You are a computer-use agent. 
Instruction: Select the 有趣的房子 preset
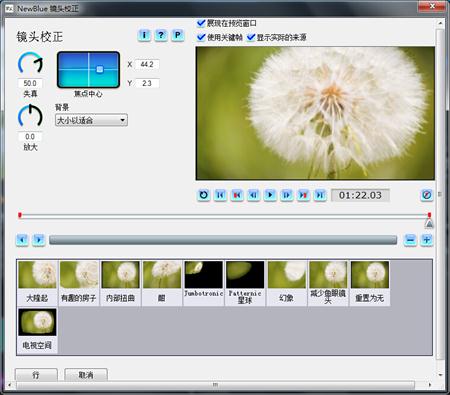point(79,283)
